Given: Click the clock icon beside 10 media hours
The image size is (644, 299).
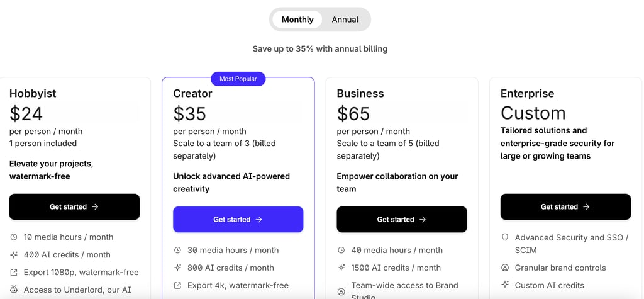Looking at the screenshot, I should tap(14, 237).
